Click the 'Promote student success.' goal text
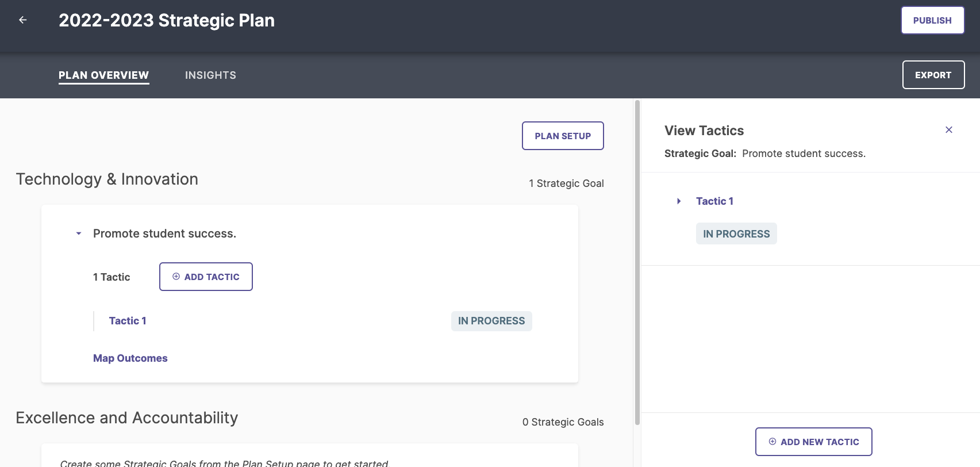 pos(164,234)
